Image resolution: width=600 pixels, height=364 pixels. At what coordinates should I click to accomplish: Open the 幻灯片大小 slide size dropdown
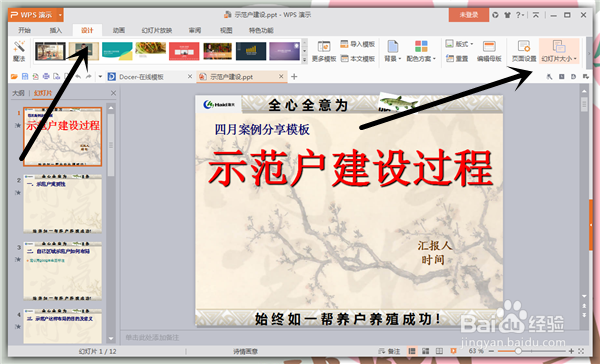559,51
